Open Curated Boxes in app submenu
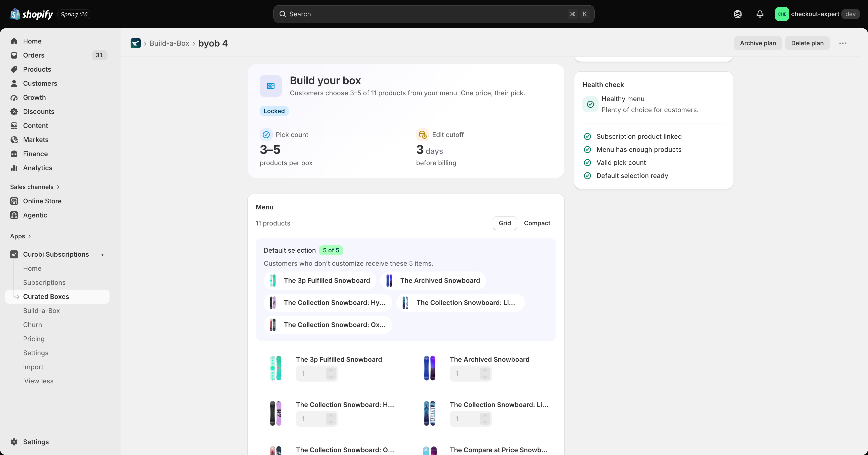The height and width of the screenshot is (455, 868). (57, 297)
